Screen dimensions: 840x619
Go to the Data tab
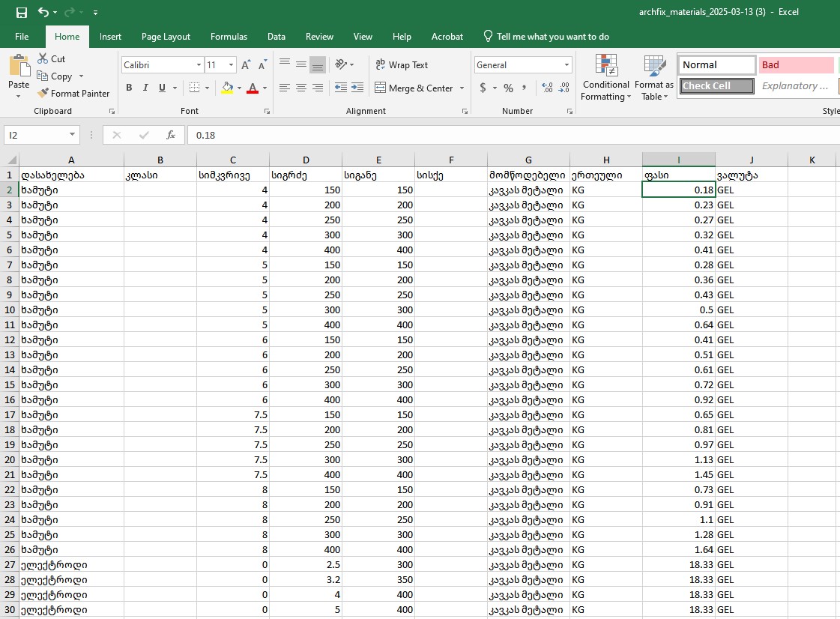pos(277,37)
